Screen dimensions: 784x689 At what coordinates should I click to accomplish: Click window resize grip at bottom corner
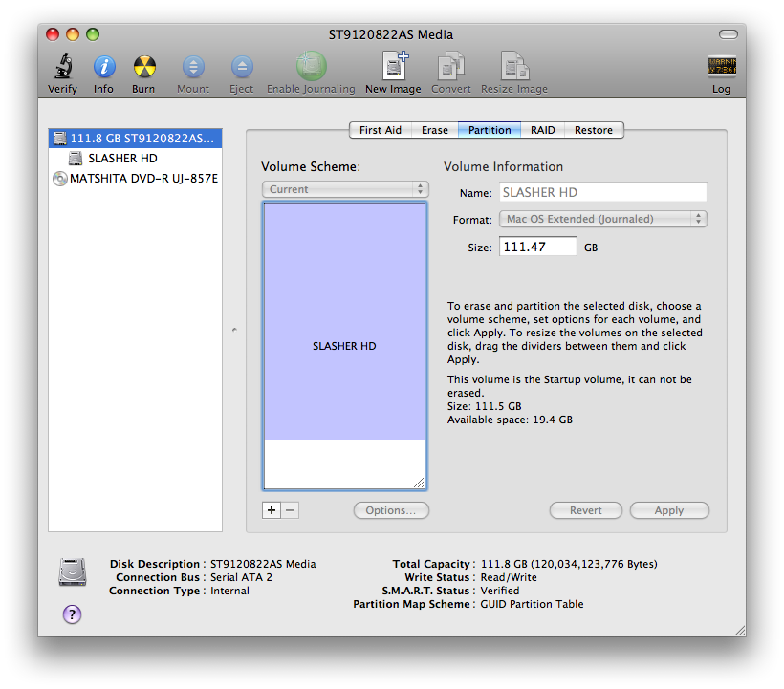click(740, 631)
